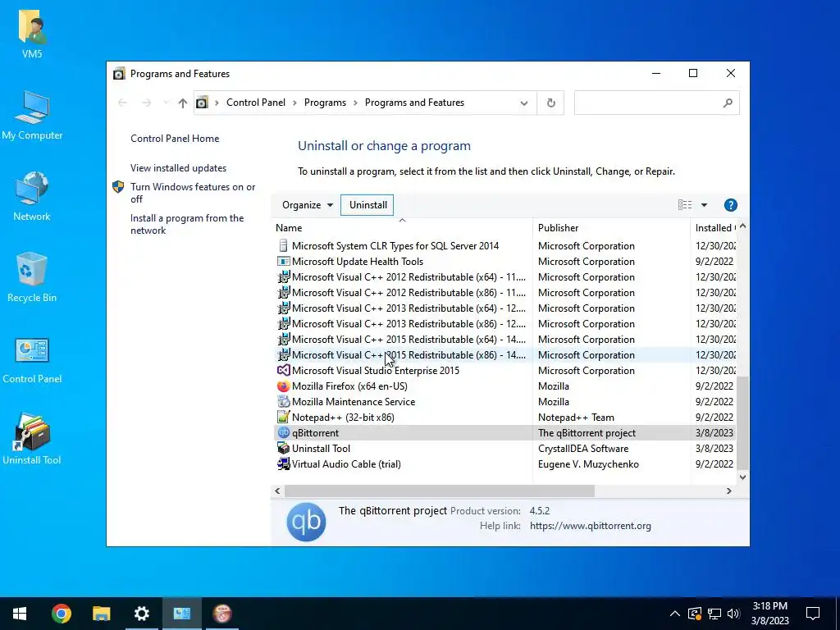Sort by the Name column header
840x630 pixels.
point(402,228)
